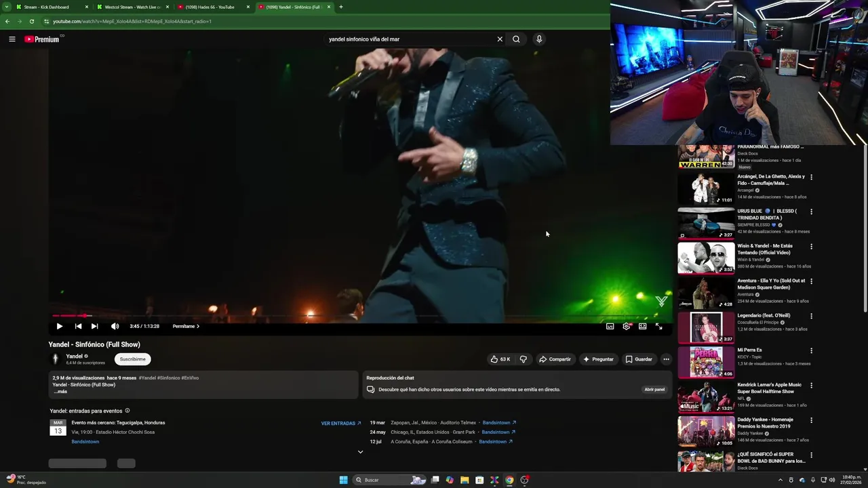Click Abrir panel for chat replay
Image resolution: width=868 pixels, height=488 pixels.
[654, 390]
